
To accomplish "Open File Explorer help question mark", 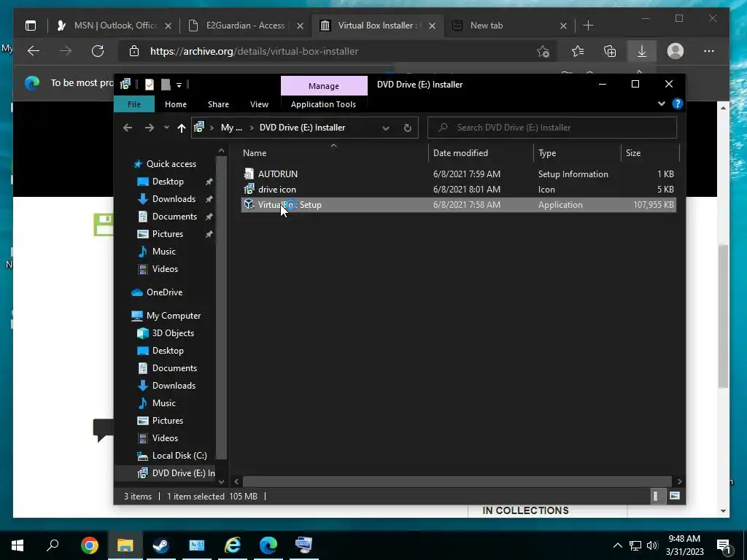I will pyautogui.click(x=678, y=104).
